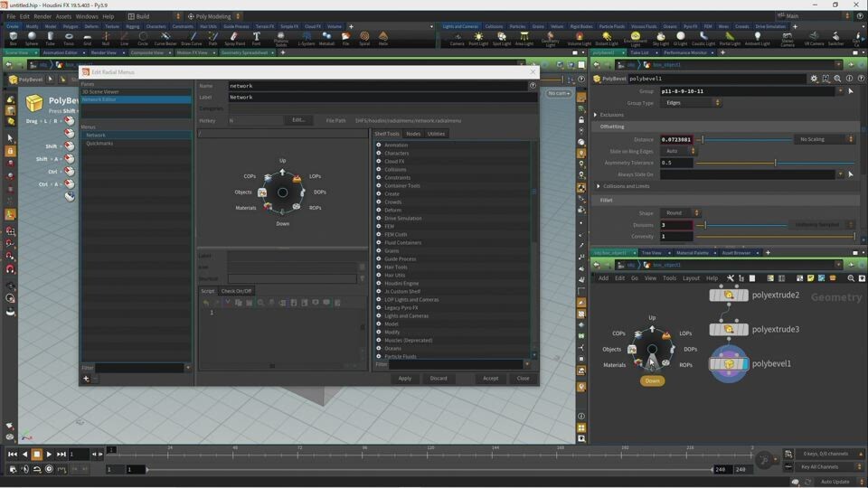Choose COPs in network radial menu
This screenshot has width=868, height=488.
[618, 333]
